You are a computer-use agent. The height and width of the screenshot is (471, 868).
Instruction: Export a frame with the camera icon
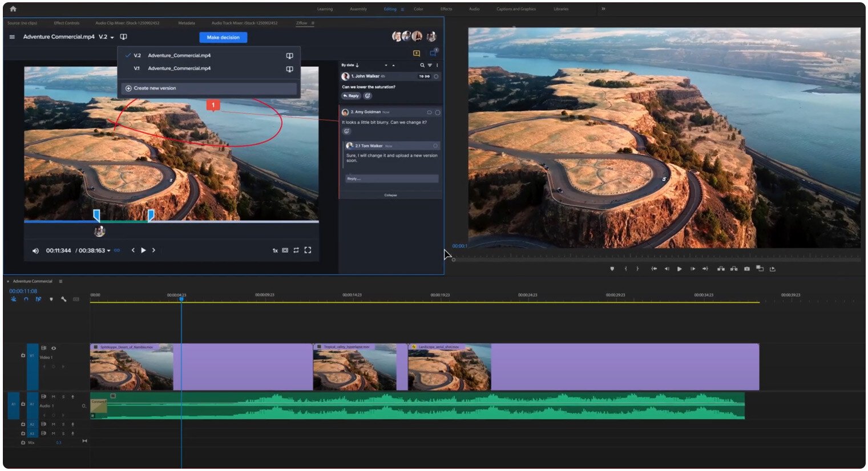747,268
